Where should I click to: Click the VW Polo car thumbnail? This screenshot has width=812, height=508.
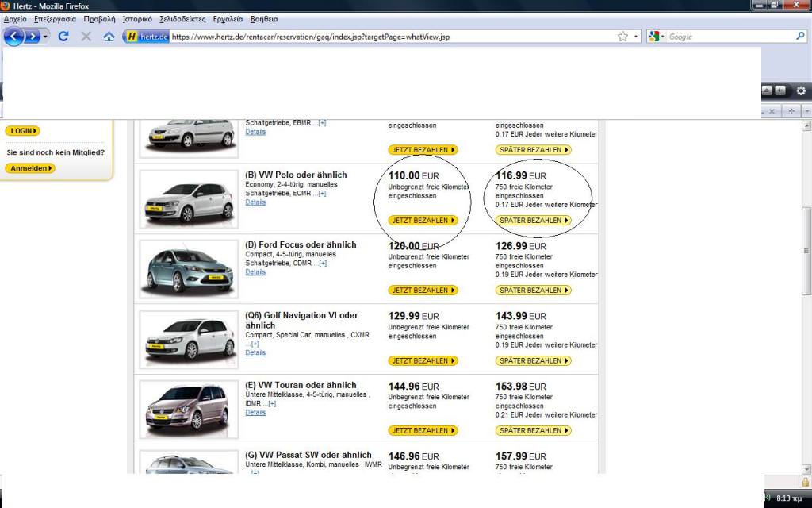(x=189, y=199)
